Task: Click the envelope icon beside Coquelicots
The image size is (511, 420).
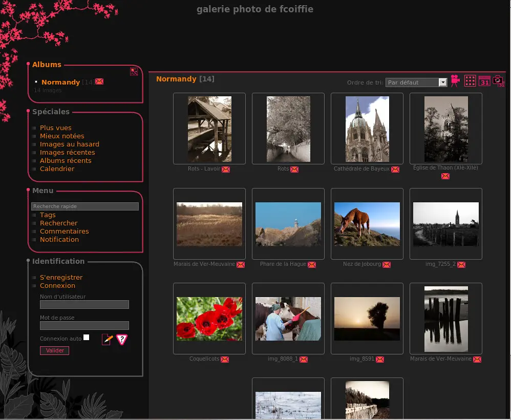Action: click(x=225, y=360)
